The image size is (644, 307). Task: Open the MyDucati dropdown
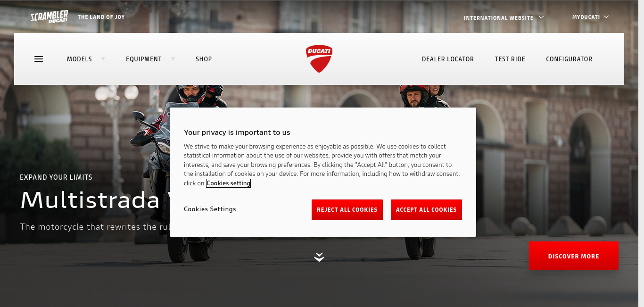[x=590, y=17]
